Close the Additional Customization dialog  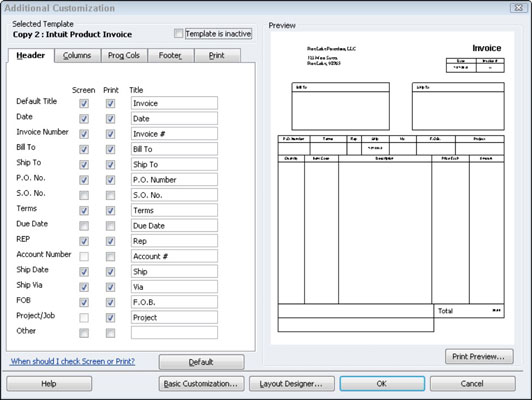[x=518, y=7]
